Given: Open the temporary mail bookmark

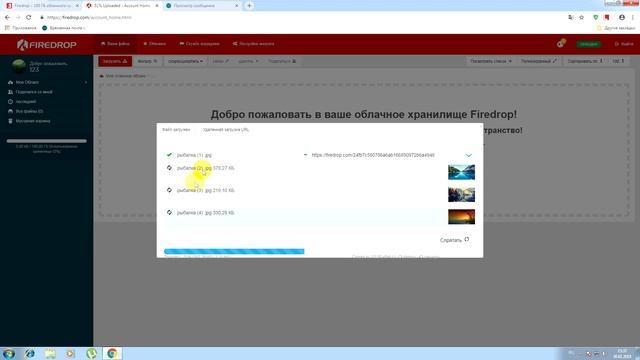Looking at the screenshot, I should tap(64, 28).
